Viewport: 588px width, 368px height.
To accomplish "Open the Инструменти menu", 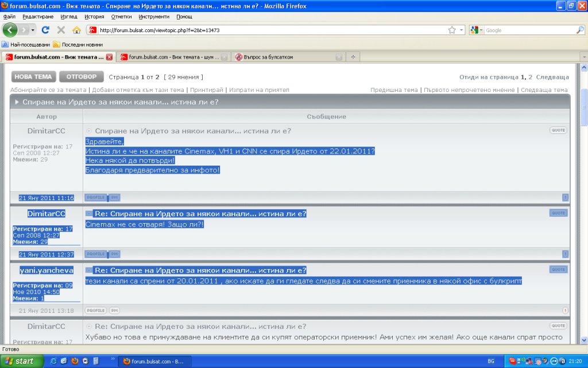I will (154, 17).
